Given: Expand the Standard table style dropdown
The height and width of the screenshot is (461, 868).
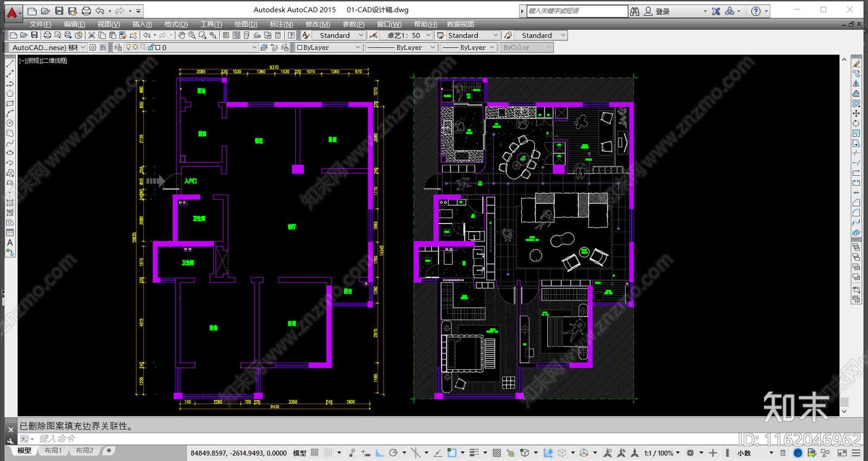Looking at the screenshot, I should pyautogui.click(x=495, y=35).
